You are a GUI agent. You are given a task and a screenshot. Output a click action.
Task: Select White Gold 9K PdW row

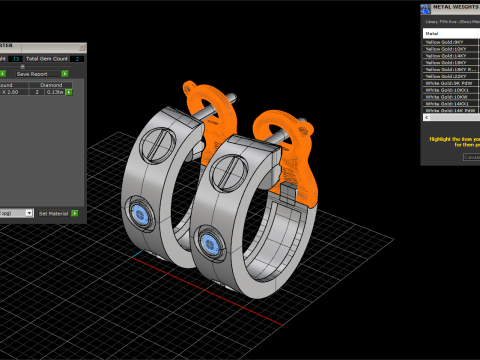click(451, 83)
